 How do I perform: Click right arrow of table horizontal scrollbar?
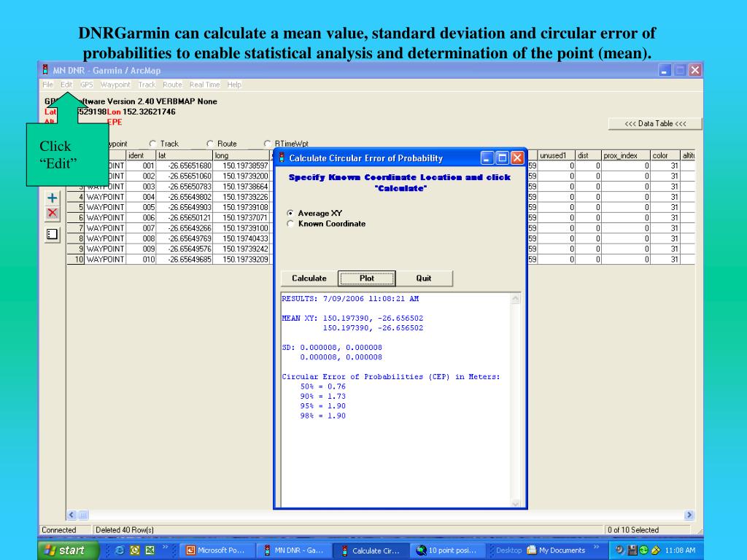[x=689, y=515]
